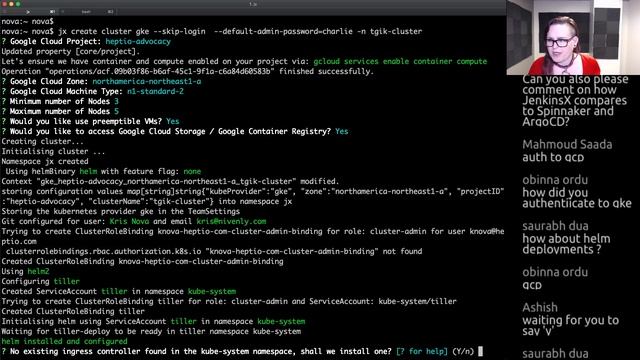Image resolution: width=640 pixels, height=360 pixels.
Task: Click the 'kris@nivenly.com' email text
Action: tap(231, 222)
